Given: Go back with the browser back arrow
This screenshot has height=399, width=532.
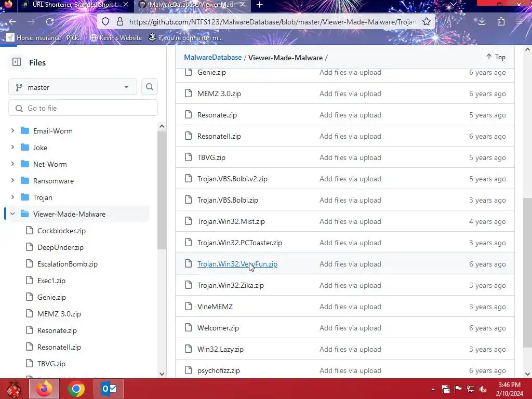Looking at the screenshot, I should tap(12, 22).
